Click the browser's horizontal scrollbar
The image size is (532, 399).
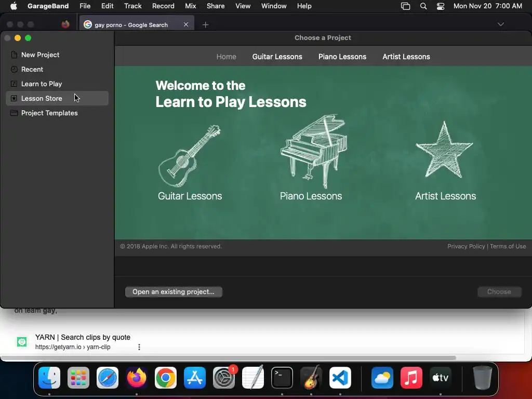[228, 357]
